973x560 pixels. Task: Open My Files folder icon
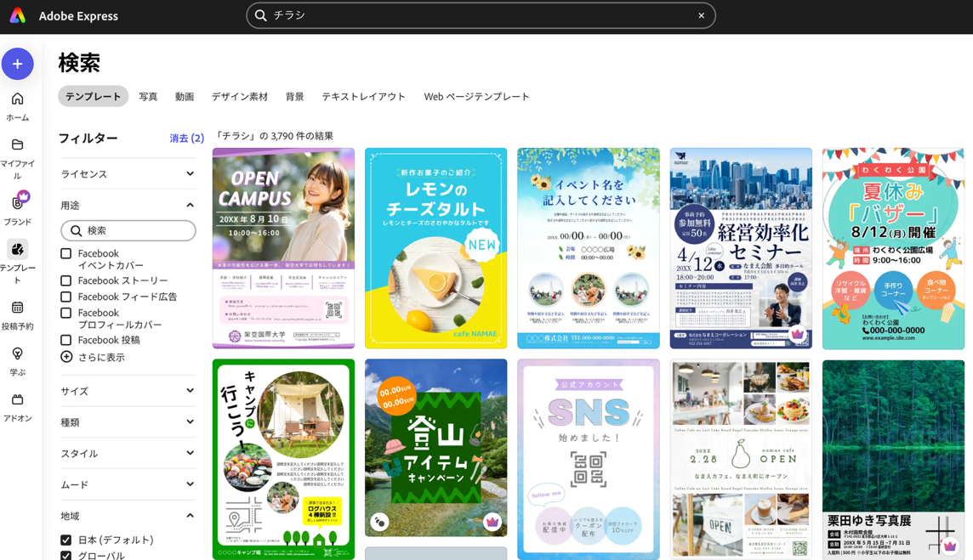coord(17,145)
